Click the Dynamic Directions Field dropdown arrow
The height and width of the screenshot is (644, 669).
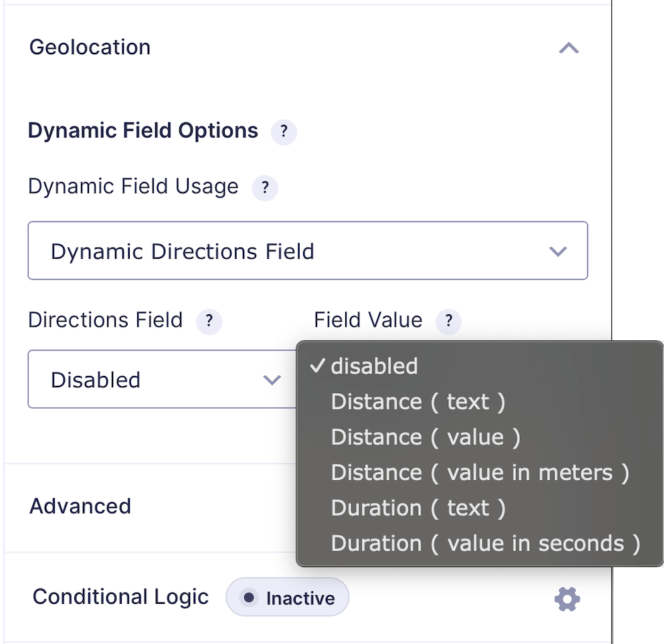[557, 251]
